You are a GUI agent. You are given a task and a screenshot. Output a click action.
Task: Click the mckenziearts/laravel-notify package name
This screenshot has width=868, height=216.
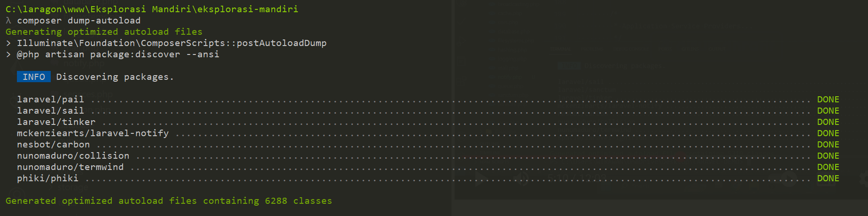click(93, 133)
